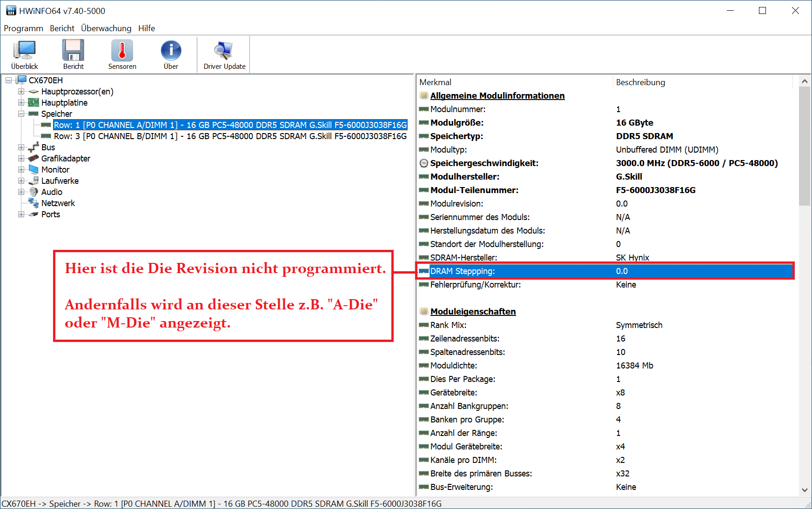Click the folder icon beside Allgemeine Modulinformationen
The width and height of the screenshot is (812, 509).
point(423,95)
